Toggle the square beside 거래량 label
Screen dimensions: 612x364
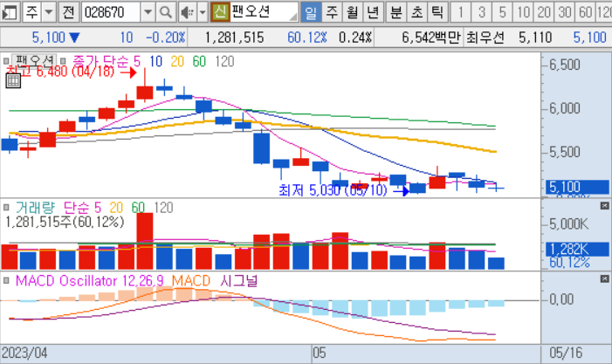point(6,207)
